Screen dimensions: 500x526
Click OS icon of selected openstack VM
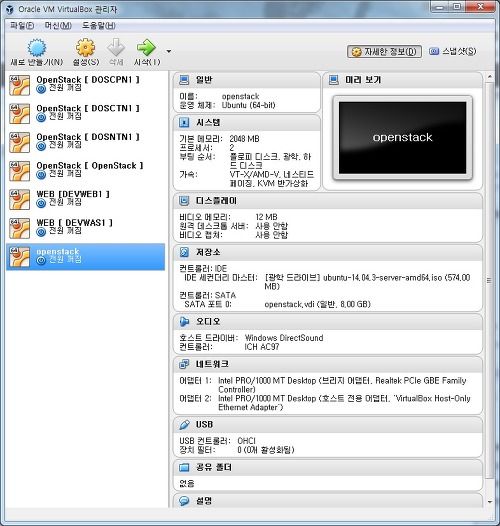click(19, 257)
